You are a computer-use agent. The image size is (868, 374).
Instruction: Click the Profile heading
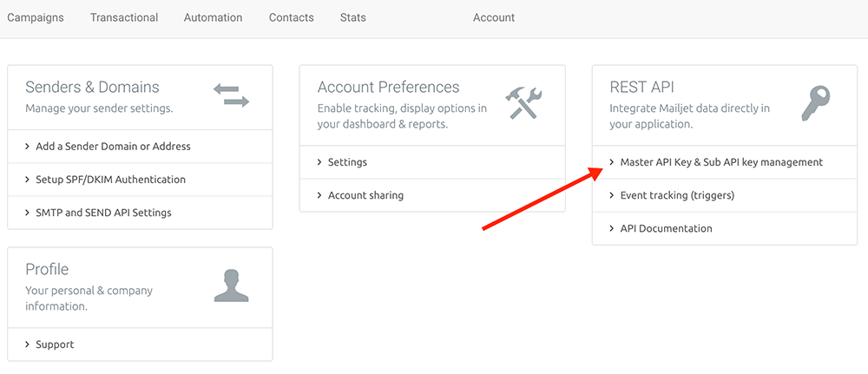(47, 269)
